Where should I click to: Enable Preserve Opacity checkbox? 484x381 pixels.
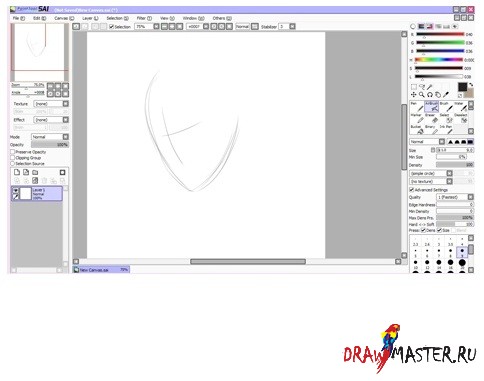[13, 152]
